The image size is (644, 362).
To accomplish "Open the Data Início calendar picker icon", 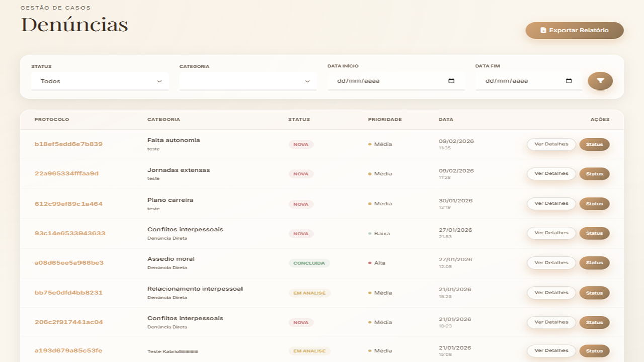I will pyautogui.click(x=451, y=81).
